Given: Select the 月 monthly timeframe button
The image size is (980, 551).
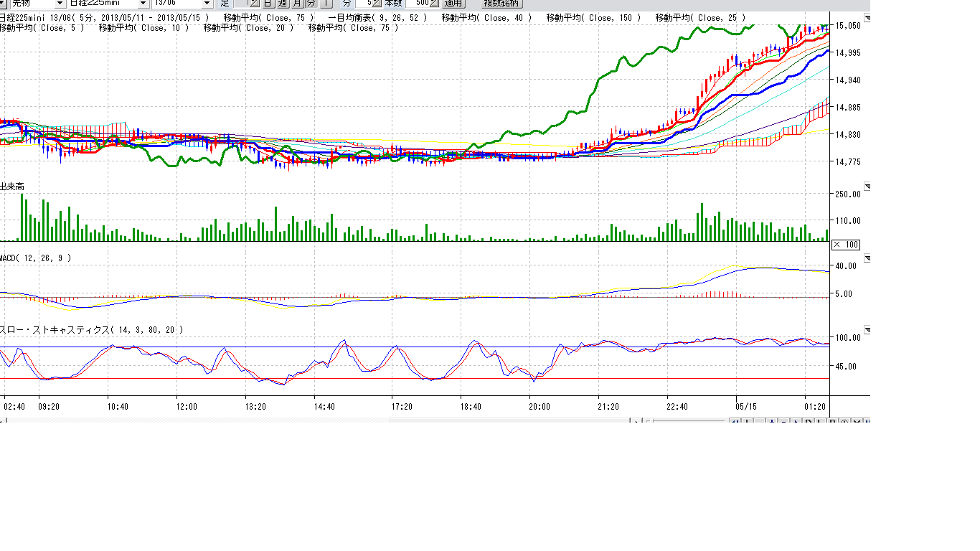Looking at the screenshot, I should [x=296, y=4].
